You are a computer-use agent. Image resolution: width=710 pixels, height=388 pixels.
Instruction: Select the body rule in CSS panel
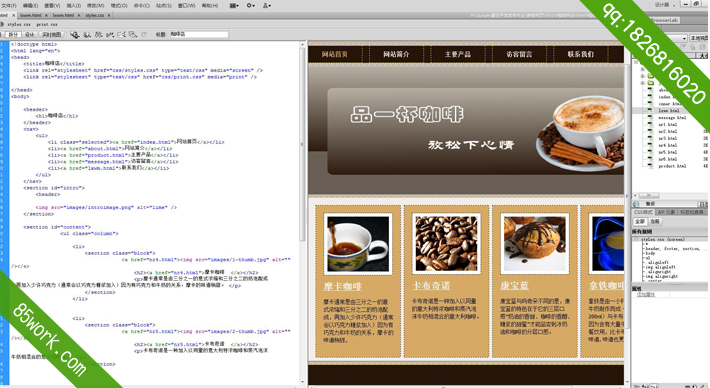pos(650,254)
